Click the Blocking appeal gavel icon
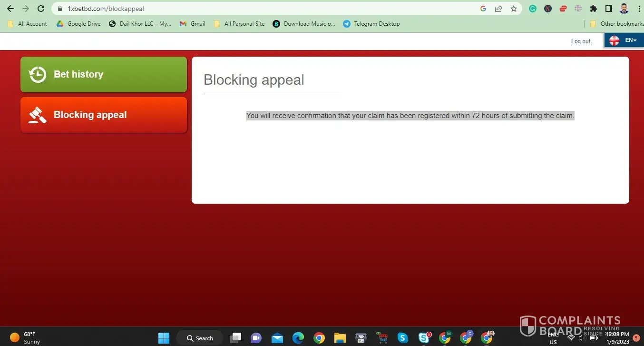644x346 pixels. (37, 115)
